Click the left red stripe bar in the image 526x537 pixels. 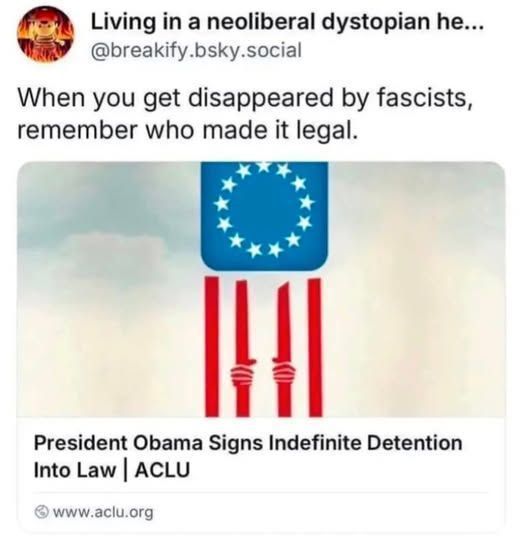pos(212,347)
